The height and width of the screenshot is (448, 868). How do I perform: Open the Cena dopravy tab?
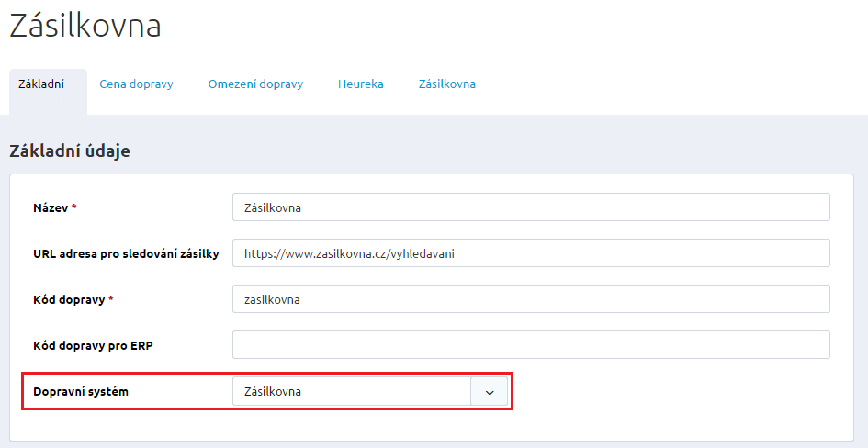[136, 84]
